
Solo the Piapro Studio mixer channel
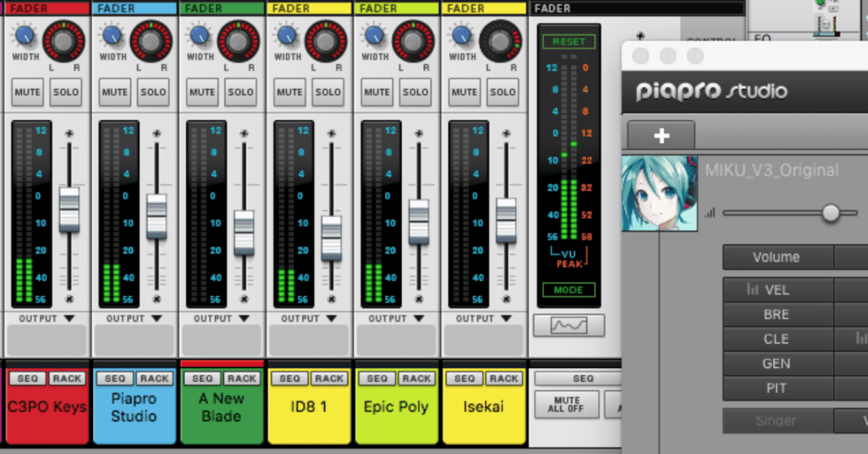(x=153, y=92)
